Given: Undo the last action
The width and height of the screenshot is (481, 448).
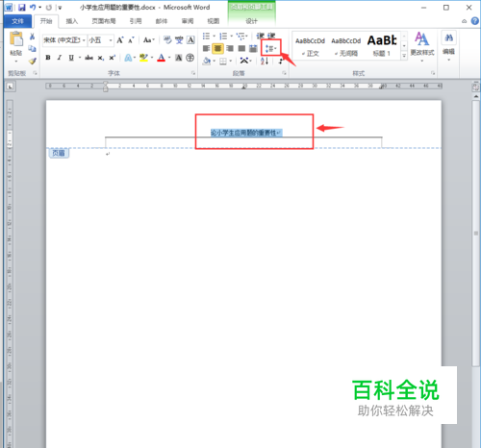Looking at the screenshot, I should click(x=33, y=7).
